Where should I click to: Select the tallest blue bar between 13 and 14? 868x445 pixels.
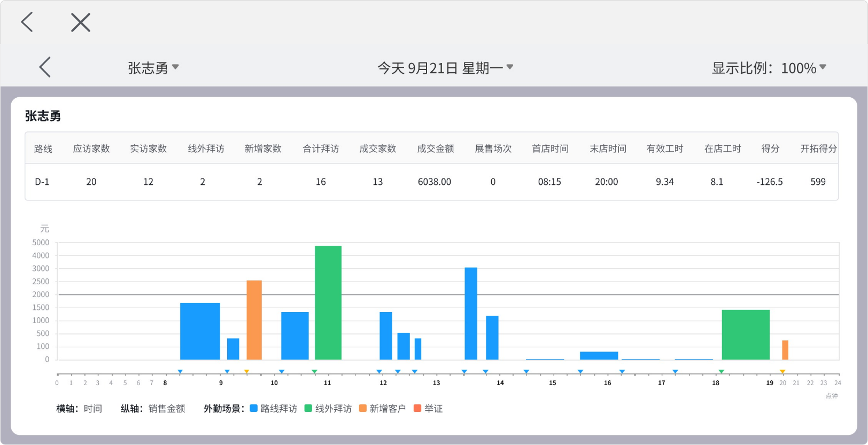[471, 314]
